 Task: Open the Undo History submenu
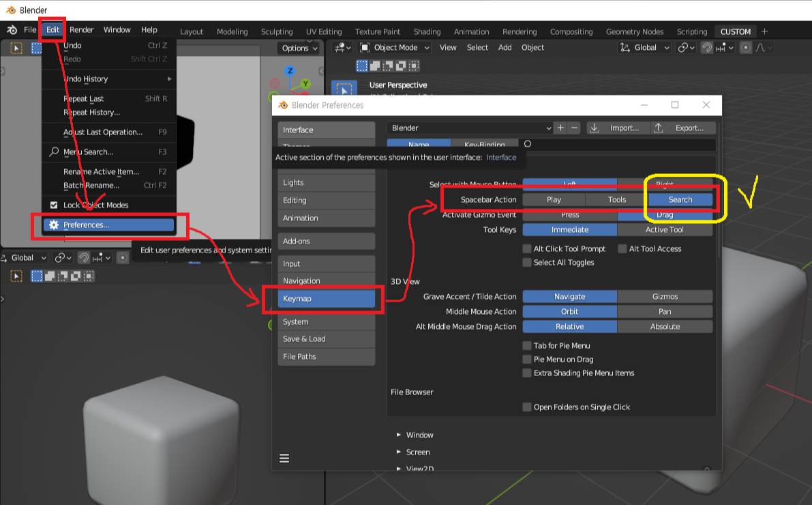click(109, 78)
